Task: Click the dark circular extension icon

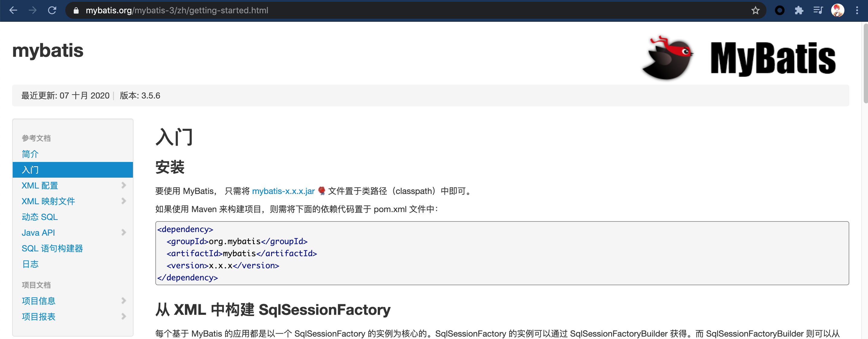Action: click(779, 11)
